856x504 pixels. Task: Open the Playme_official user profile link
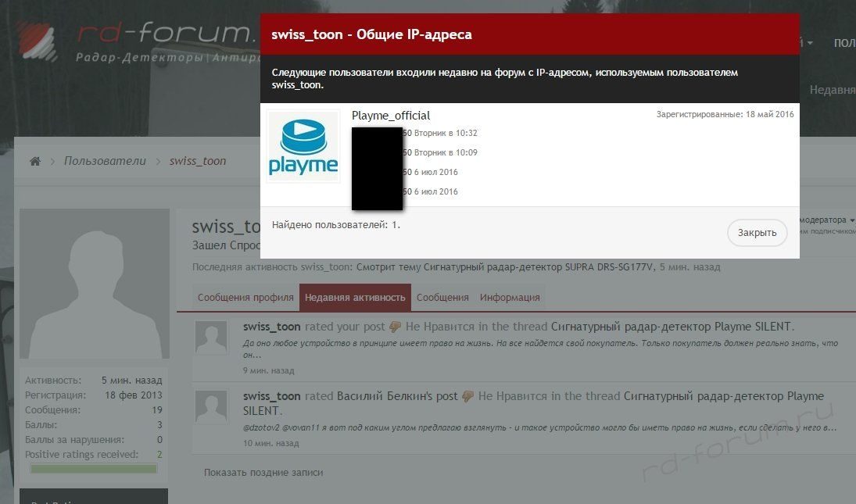[391, 116]
